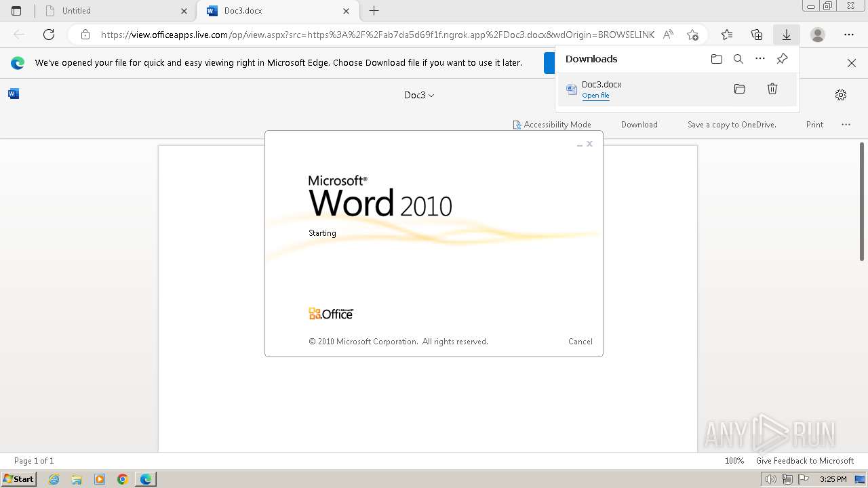Dismiss the Edge notification bar

pos(852,63)
